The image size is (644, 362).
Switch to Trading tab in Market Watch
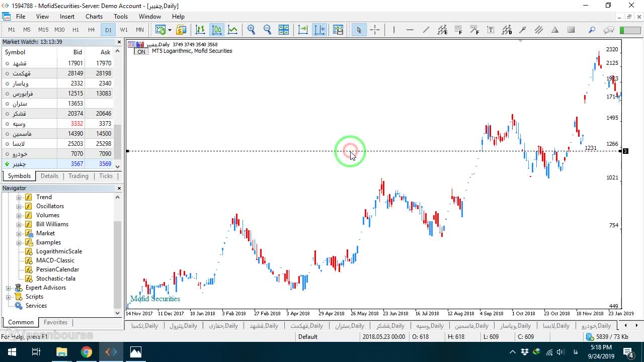78,176
